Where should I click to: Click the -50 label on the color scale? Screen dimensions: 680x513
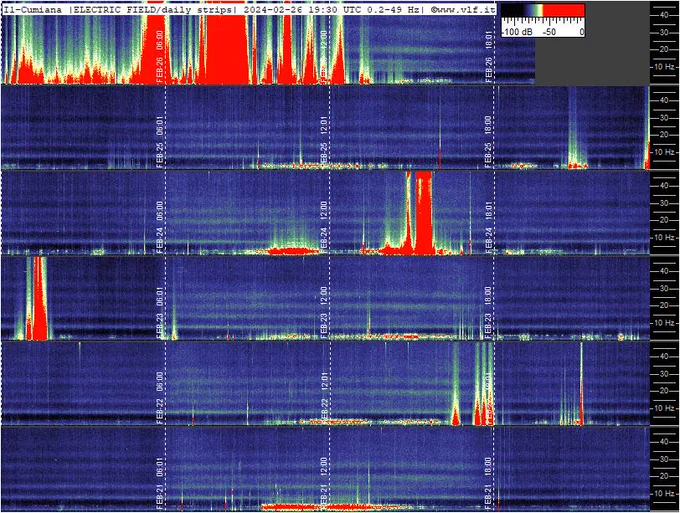coord(550,32)
